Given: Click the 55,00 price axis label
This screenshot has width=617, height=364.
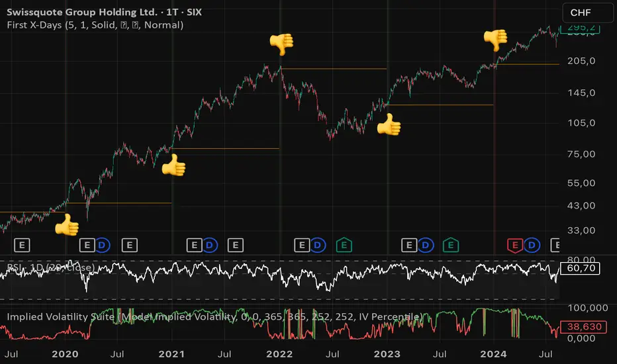Looking at the screenshot, I should click(x=581, y=183).
